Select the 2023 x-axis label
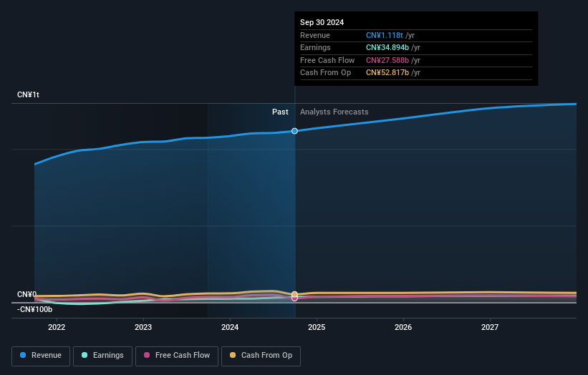This screenshot has width=588, height=375. (143, 328)
